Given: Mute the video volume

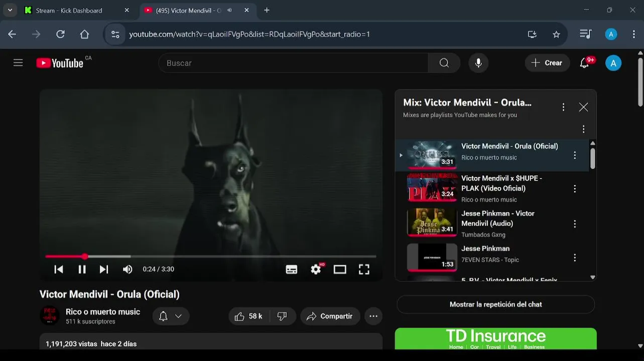Looking at the screenshot, I should point(127,269).
